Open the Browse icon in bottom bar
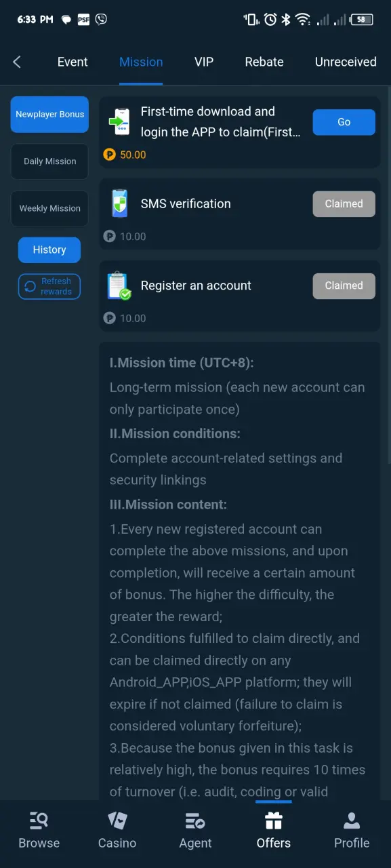The width and height of the screenshot is (391, 868). coord(39,821)
